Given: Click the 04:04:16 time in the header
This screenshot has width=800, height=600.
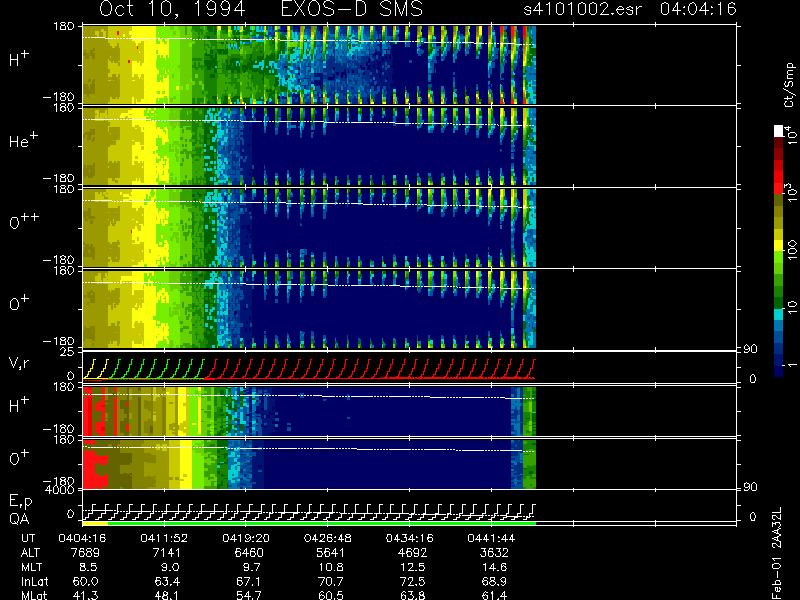Looking at the screenshot, I should coord(698,9).
